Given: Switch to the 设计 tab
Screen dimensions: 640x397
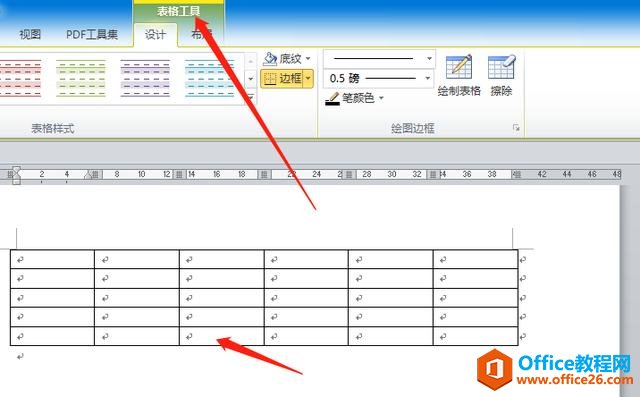Looking at the screenshot, I should 156,35.
